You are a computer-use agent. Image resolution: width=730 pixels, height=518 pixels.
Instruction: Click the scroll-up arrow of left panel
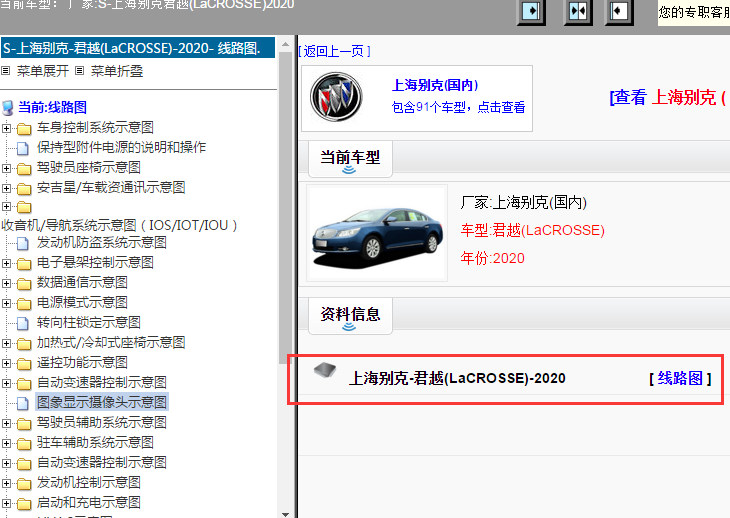point(285,45)
